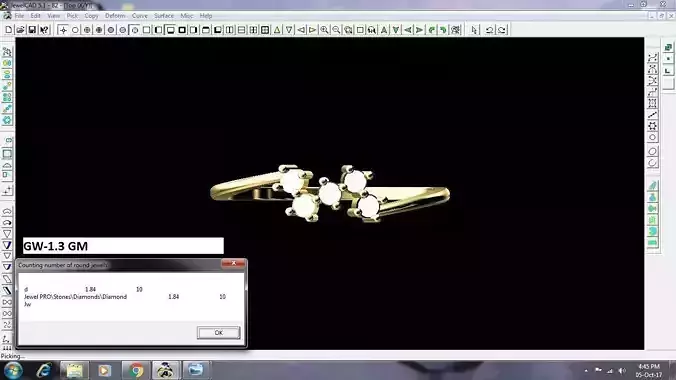Open Google Chrome from the taskbar
The height and width of the screenshot is (380, 676).
[136, 371]
